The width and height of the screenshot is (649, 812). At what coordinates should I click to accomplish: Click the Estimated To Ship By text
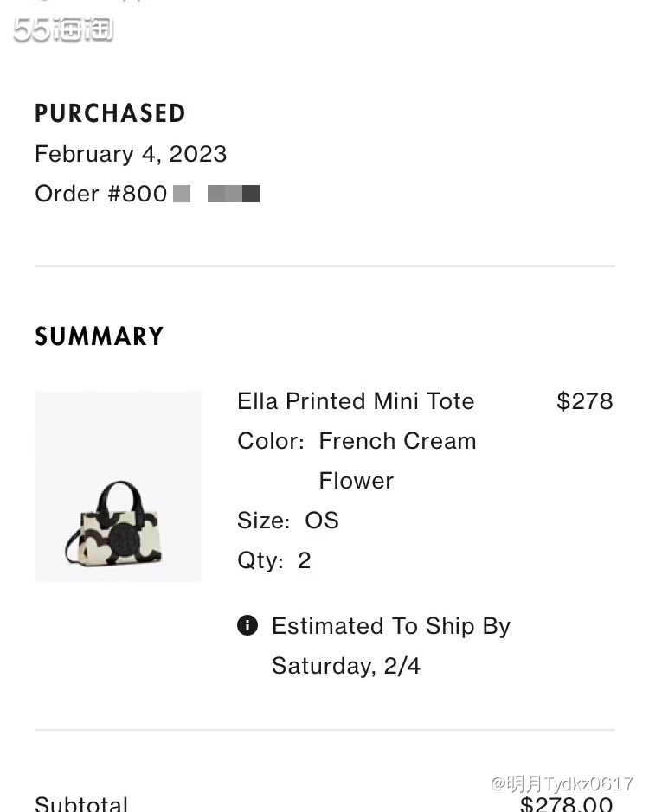tap(391, 626)
